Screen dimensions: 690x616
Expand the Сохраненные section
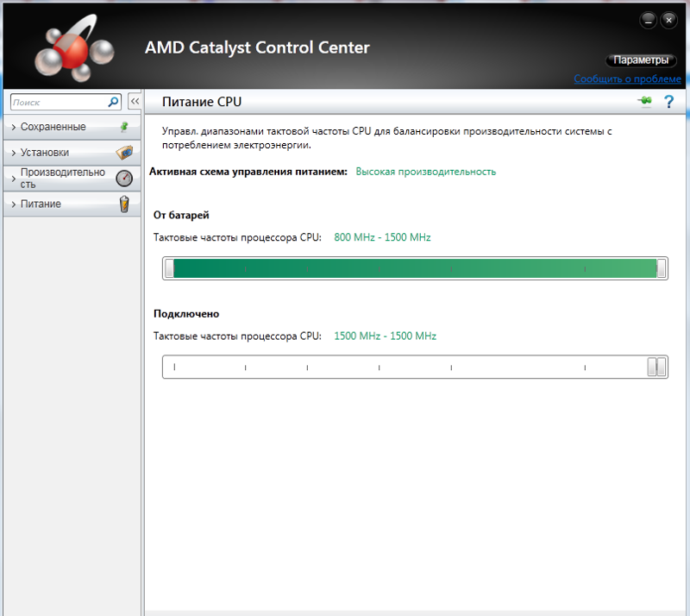72,127
